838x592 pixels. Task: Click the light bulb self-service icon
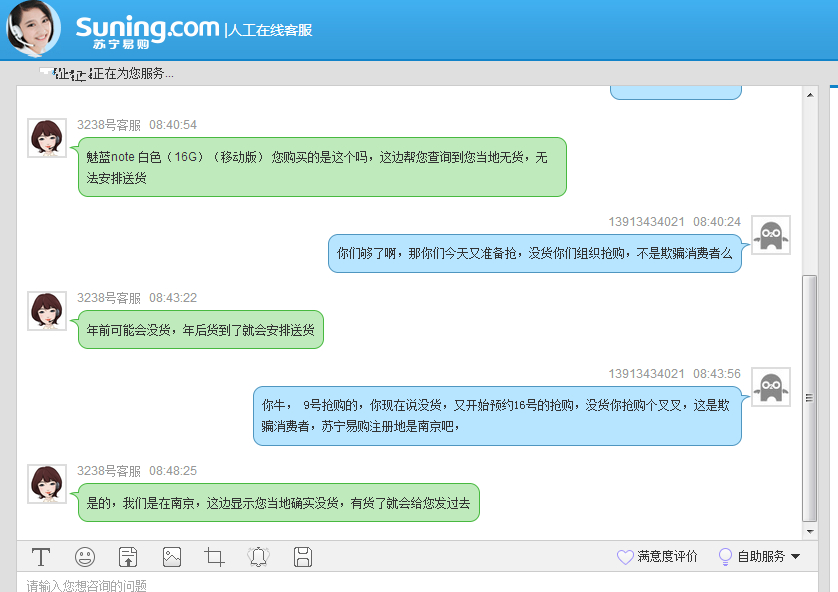pyautogui.click(x=725, y=557)
